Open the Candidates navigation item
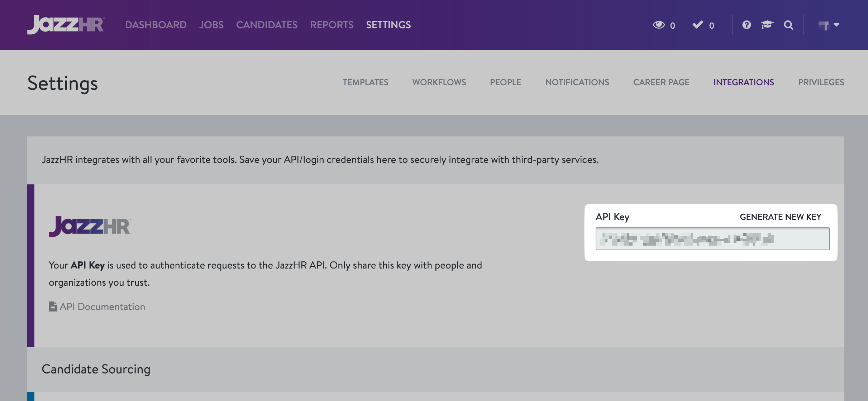 [x=267, y=25]
